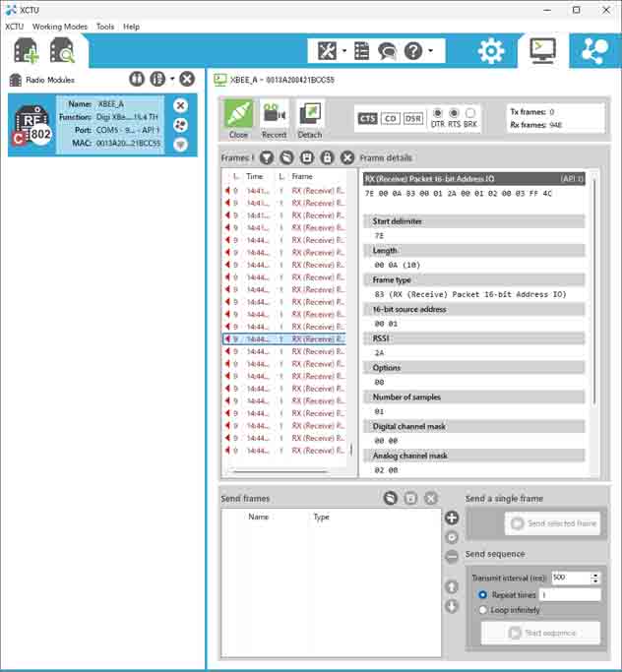Image resolution: width=622 pixels, height=672 pixels.
Task: Click the frames log horizontal scrollbar
Action: 280,471
